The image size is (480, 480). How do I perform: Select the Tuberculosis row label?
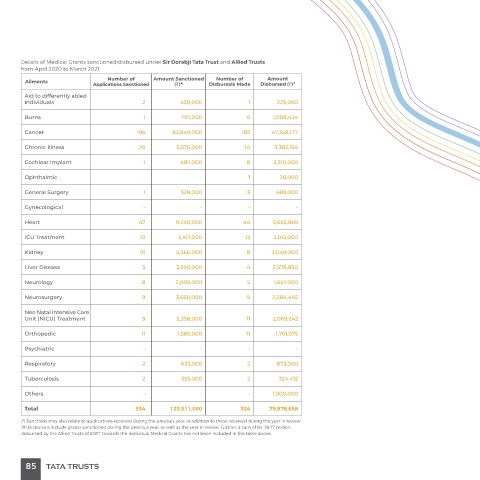click(42, 379)
